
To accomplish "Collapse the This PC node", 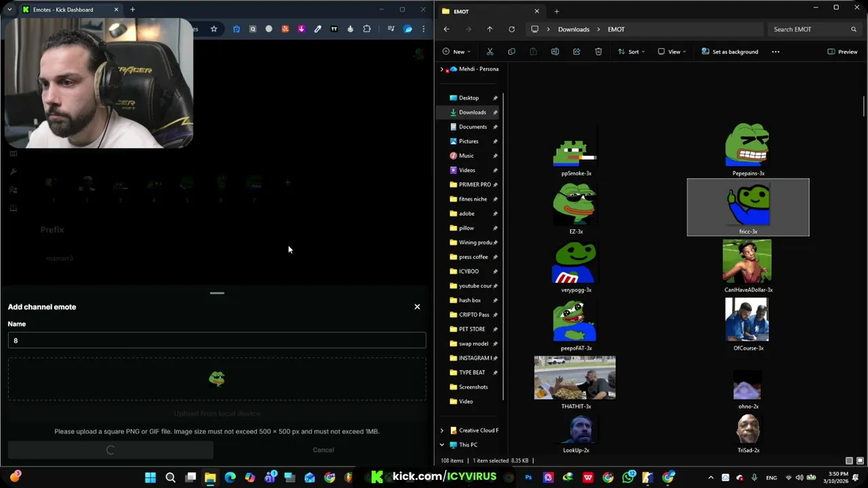I will point(442,445).
